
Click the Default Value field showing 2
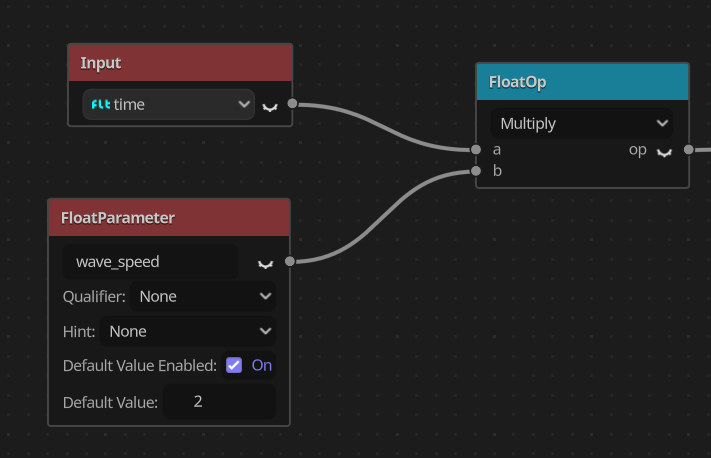(x=219, y=401)
